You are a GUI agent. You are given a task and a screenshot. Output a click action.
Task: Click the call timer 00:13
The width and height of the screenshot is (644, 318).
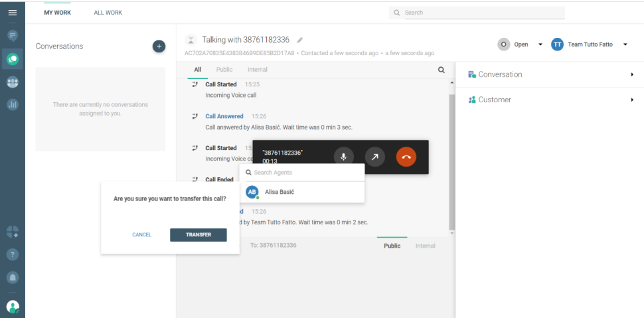click(x=270, y=161)
